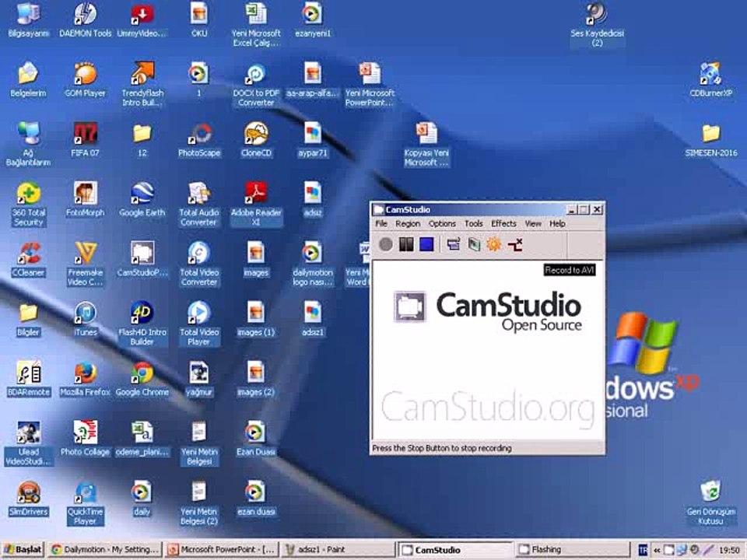747x560 pixels.
Task: Switch to adsız1 - Paint taskbar button
Action: (x=337, y=550)
